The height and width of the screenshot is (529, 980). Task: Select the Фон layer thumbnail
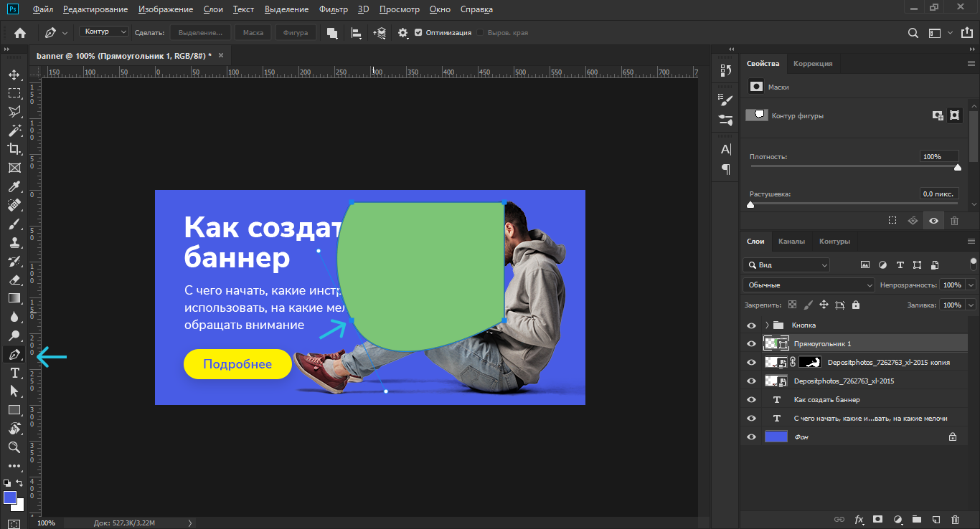pyautogui.click(x=776, y=437)
